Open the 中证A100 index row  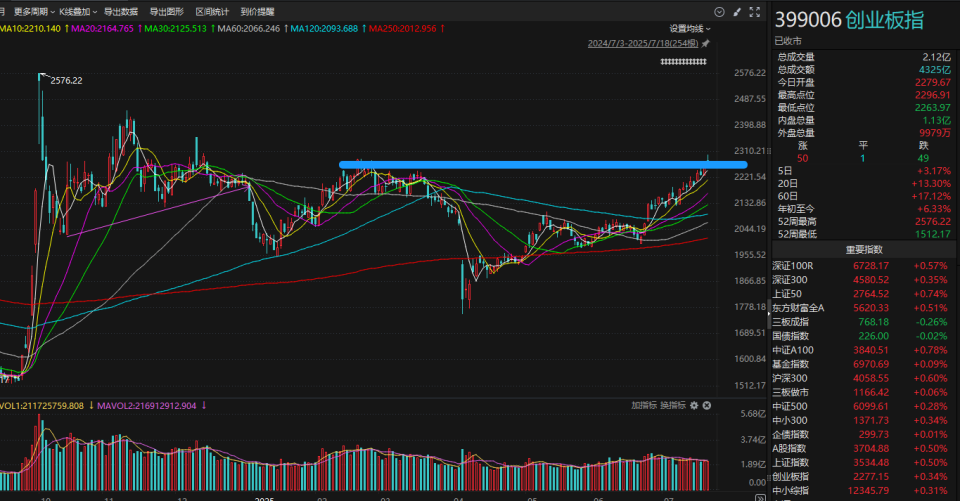pos(860,350)
